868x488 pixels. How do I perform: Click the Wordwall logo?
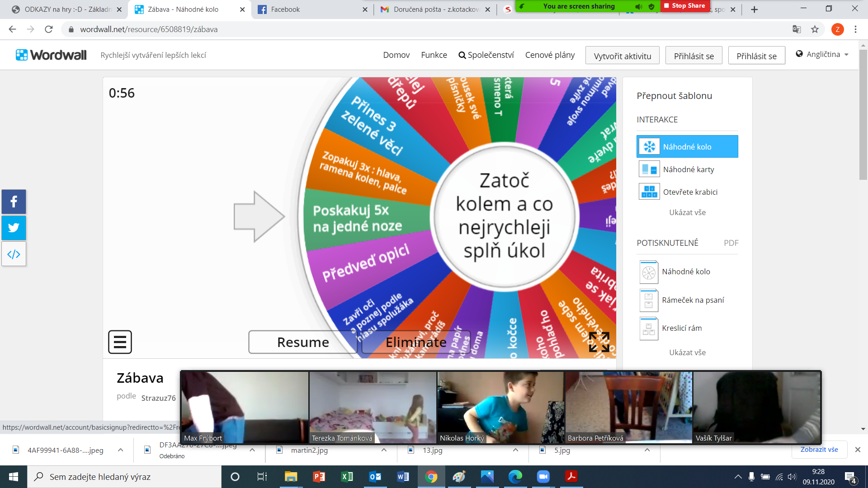[51, 55]
